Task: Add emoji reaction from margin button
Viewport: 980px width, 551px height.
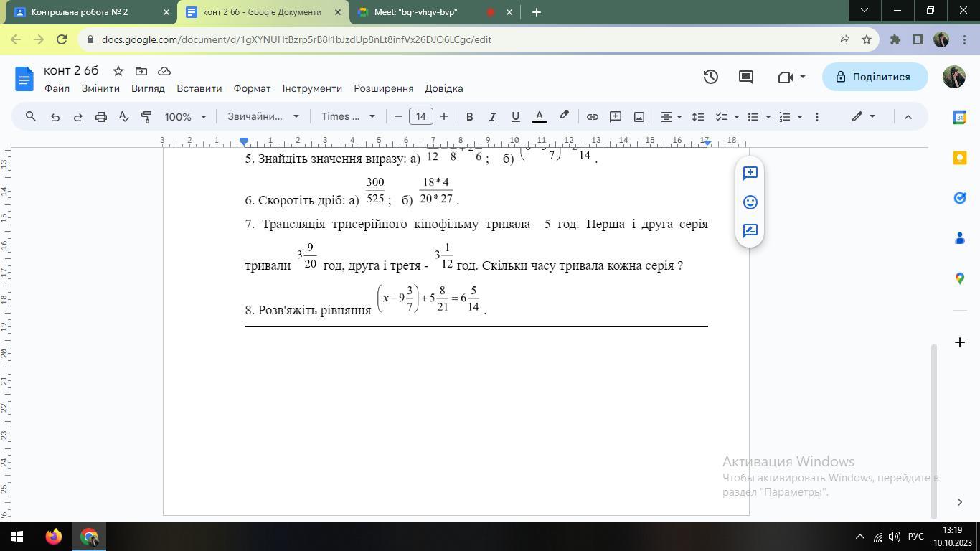Action: tap(750, 202)
